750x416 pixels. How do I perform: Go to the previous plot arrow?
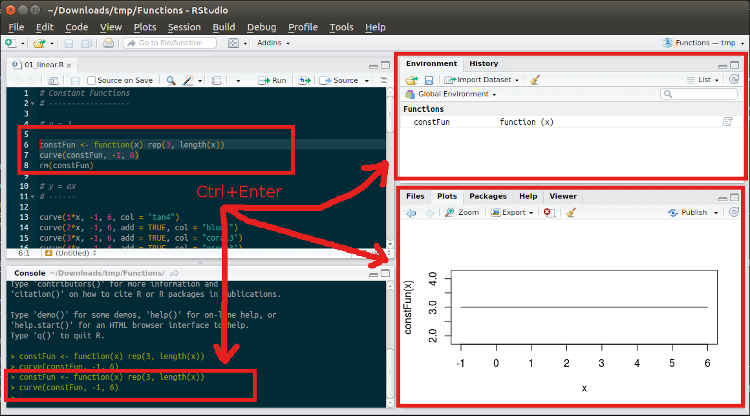pos(411,213)
